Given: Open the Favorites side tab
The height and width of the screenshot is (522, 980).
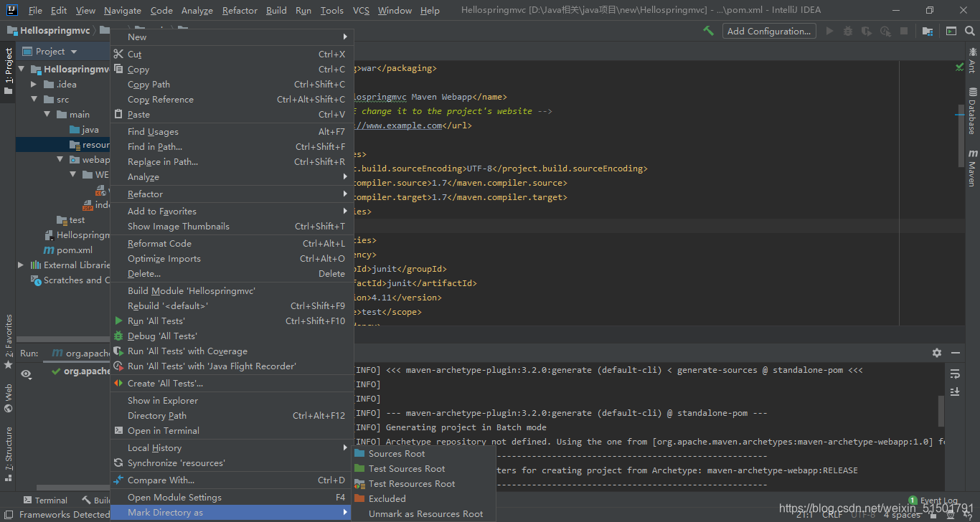Looking at the screenshot, I should [x=8, y=341].
